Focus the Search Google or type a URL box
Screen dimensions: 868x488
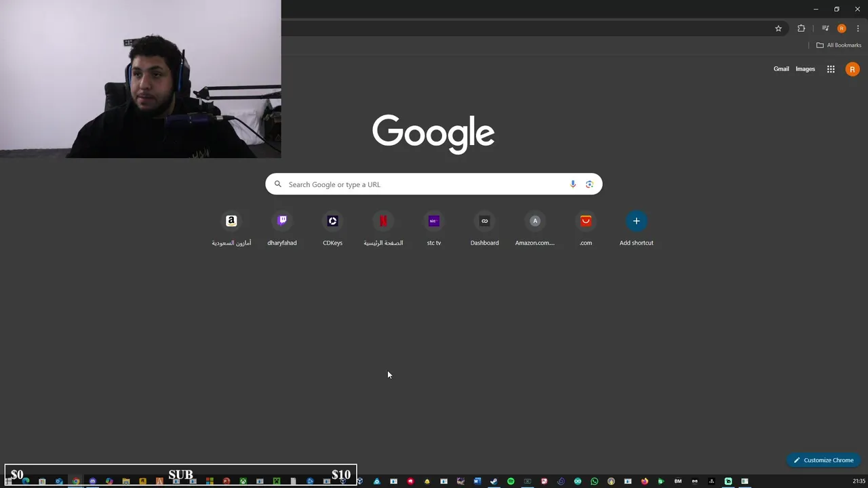433,184
